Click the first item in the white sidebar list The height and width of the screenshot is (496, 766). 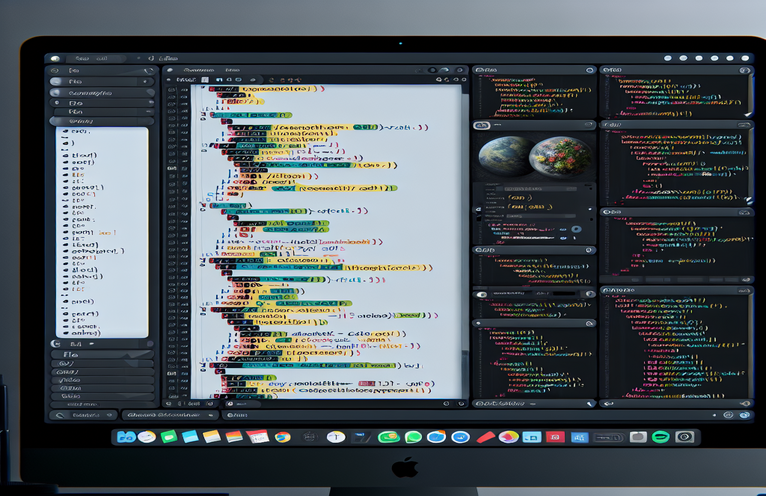80,132
